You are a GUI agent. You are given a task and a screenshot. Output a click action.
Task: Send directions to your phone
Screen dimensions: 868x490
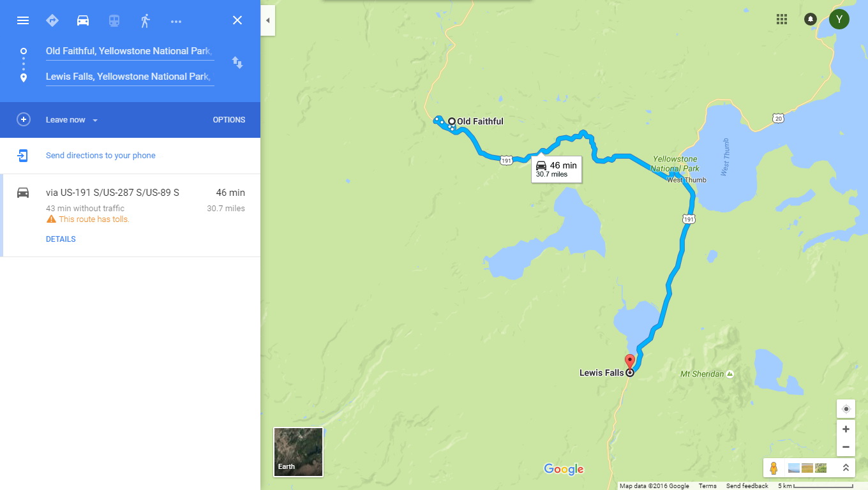[101, 156]
